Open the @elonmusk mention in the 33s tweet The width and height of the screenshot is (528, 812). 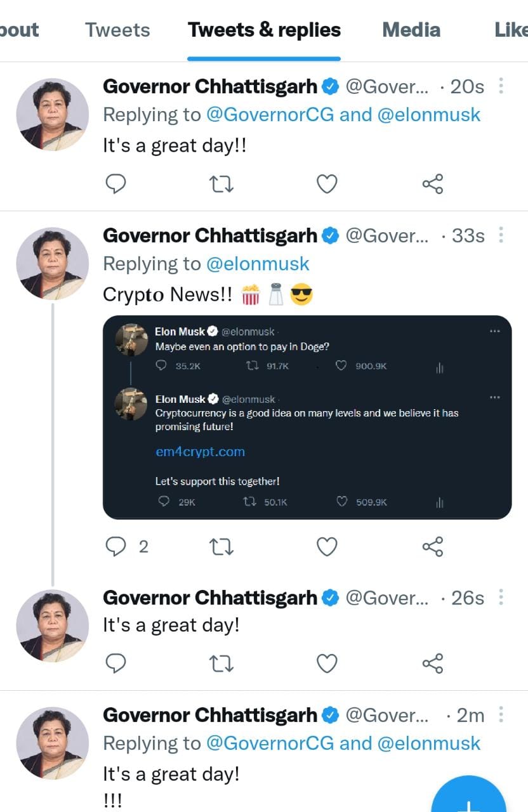258,264
